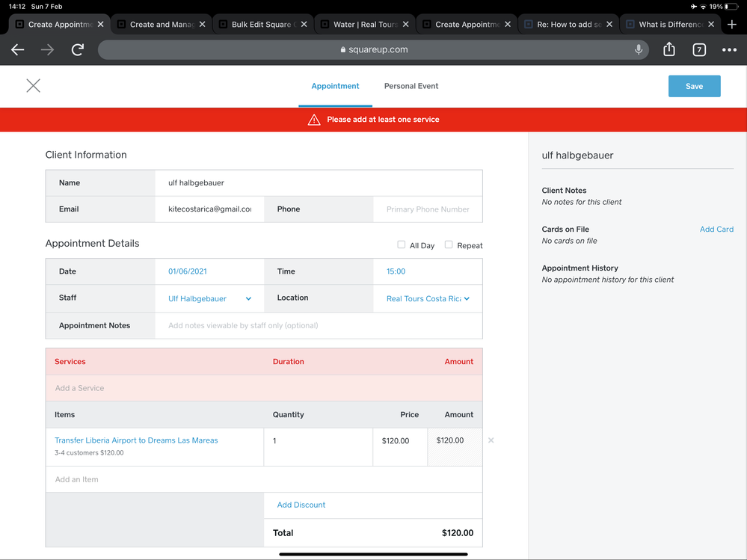This screenshot has width=747, height=560.
Task: Close the appointment form with X icon
Action: pos(34,86)
